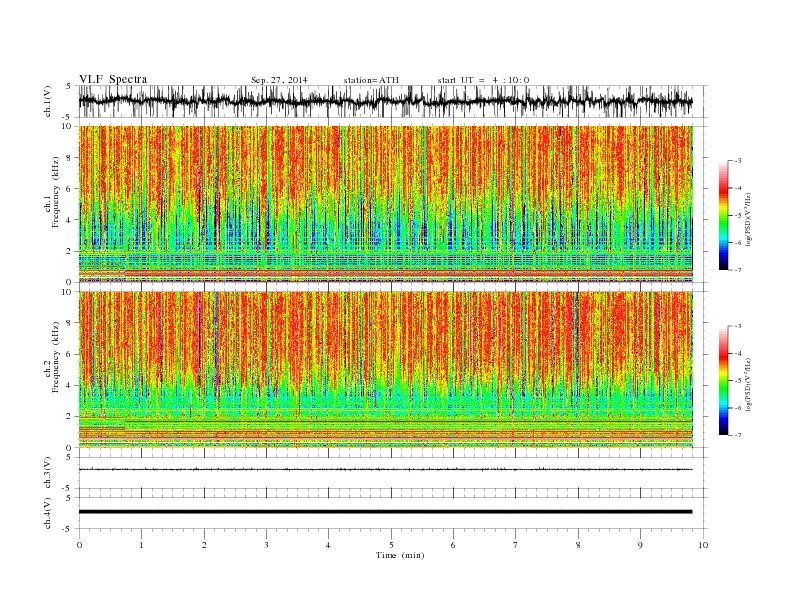
Task: Click the 'Time (min)' axis label
Action: point(400,555)
